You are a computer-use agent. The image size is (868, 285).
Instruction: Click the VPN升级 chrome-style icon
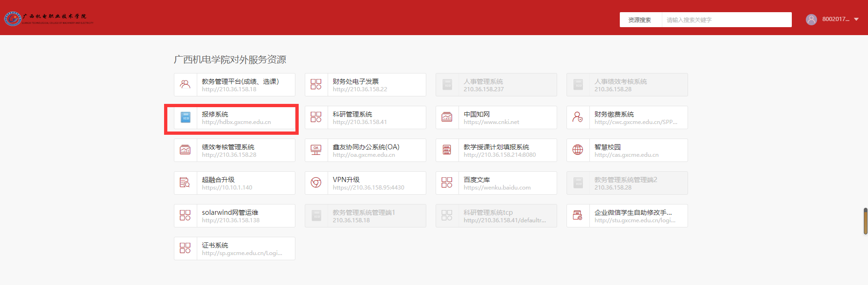click(316, 183)
